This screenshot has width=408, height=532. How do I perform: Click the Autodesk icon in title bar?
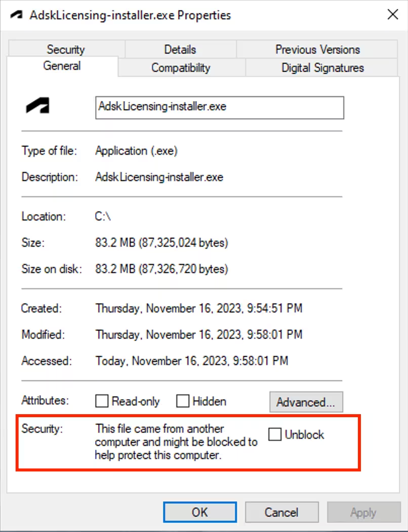click(x=16, y=15)
